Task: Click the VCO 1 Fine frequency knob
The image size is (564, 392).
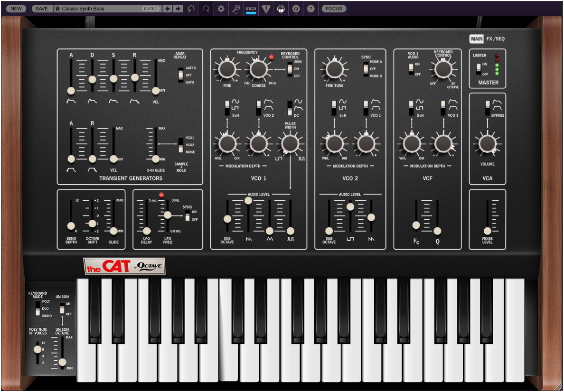Action: click(x=226, y=69)
